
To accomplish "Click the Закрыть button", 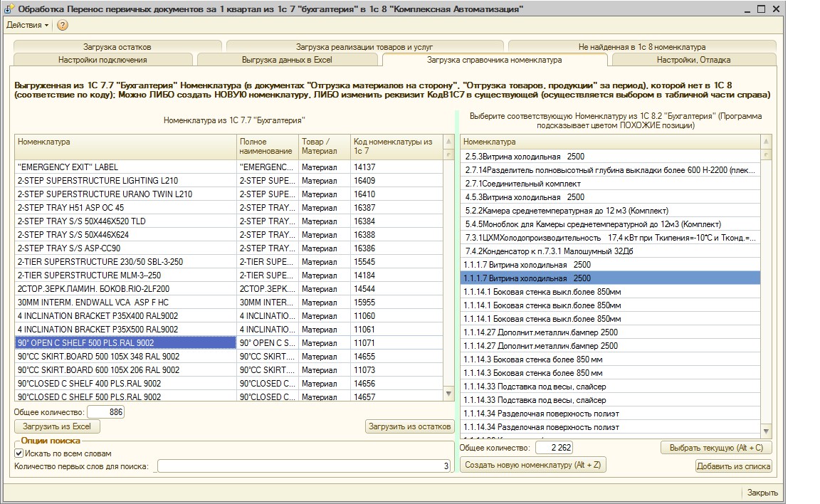I will pos(762,493).
